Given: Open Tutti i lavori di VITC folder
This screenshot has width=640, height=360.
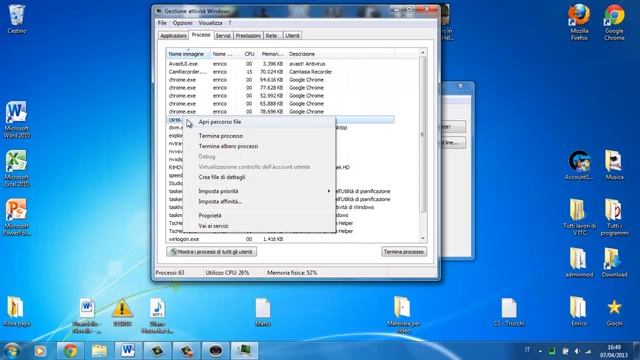Looking at the screenshot, I should [x=579, y=218].
